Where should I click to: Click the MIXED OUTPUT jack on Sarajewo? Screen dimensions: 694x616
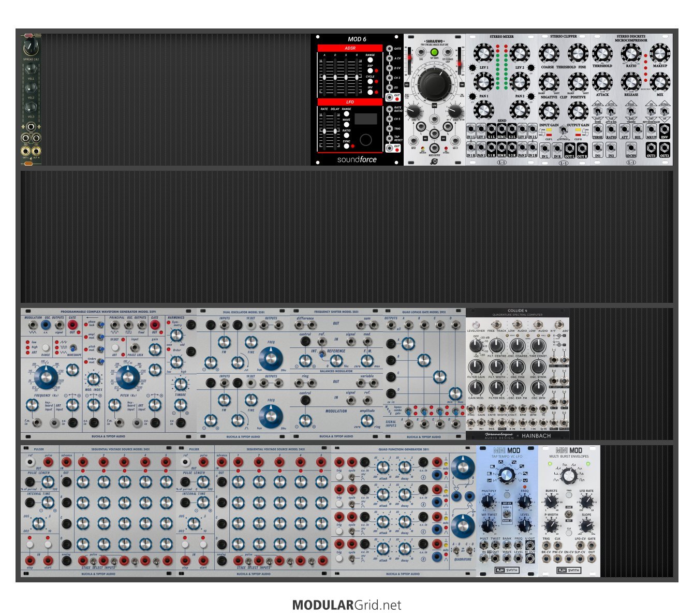pyautogui.click(x=434, y=148)
